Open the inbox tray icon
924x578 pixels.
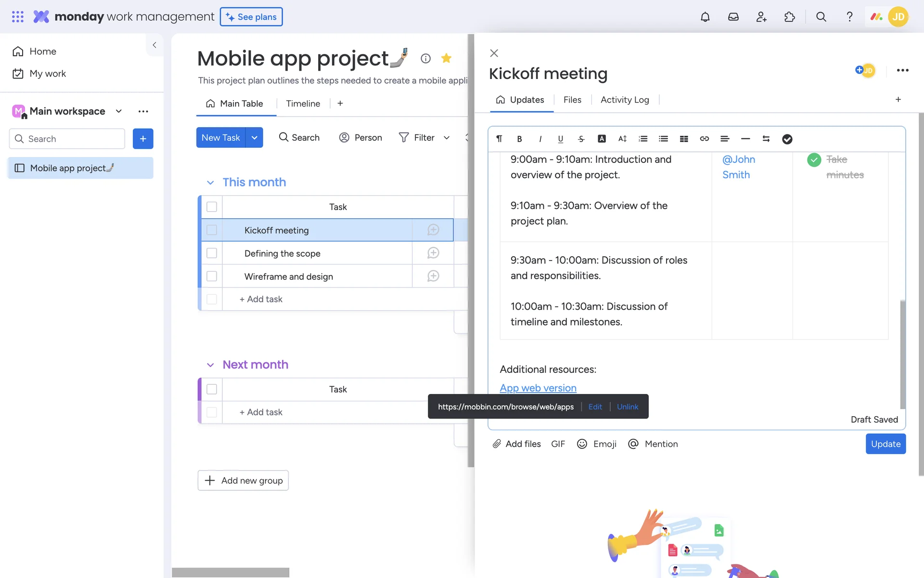pyautogui.click(x=733, y=17)
